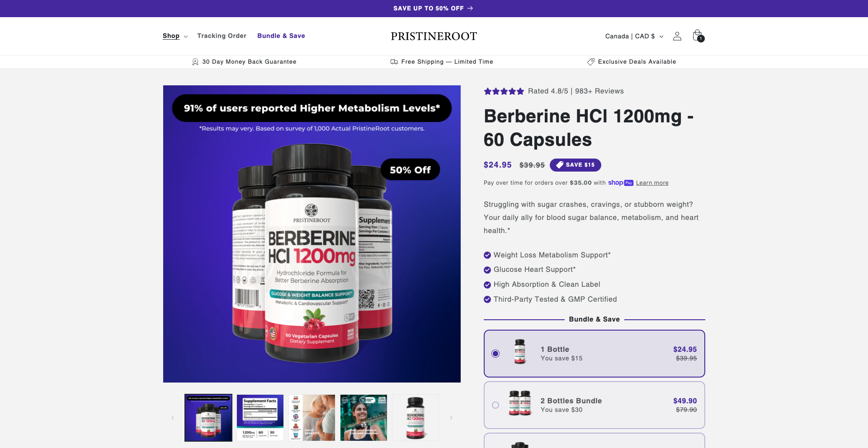Click the Shop Pay logo
Viewport: 868px width, 448px height.
(621, 183)
